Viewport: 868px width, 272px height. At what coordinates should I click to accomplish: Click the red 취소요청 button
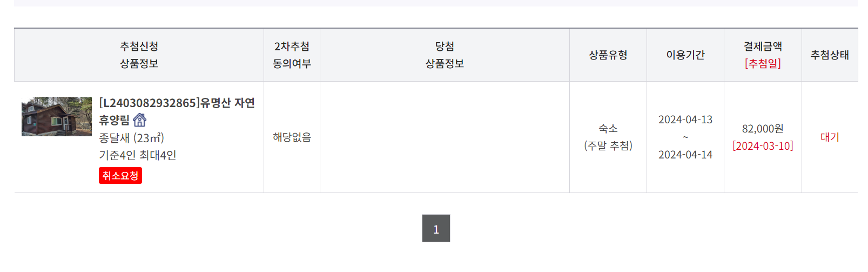(120, 176)
